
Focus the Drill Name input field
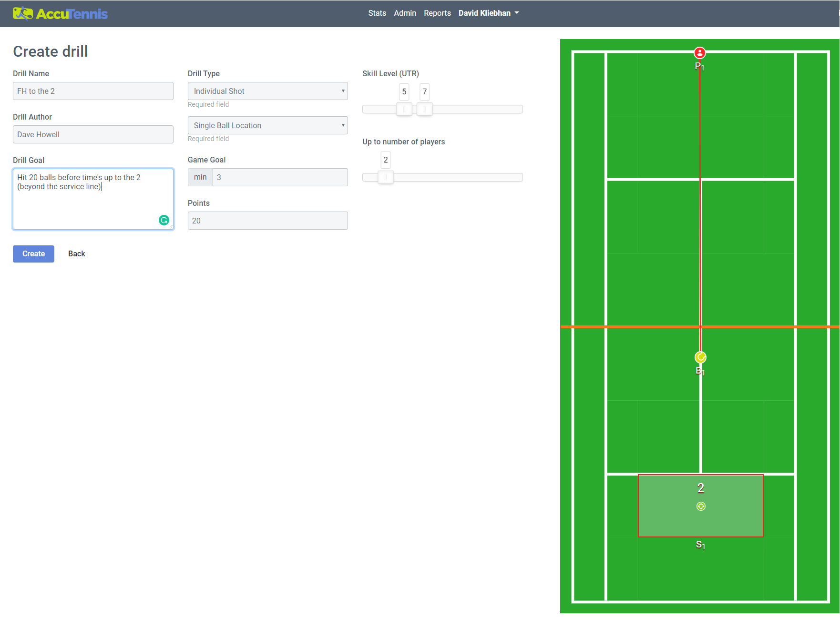(x=93, y=91)
